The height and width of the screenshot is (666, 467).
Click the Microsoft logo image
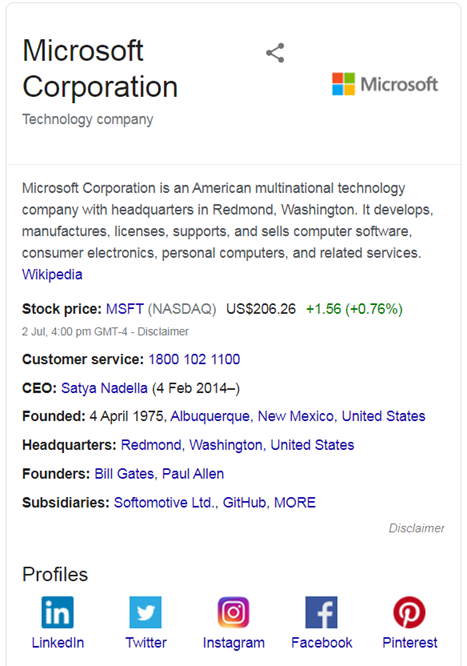(385, 84)
